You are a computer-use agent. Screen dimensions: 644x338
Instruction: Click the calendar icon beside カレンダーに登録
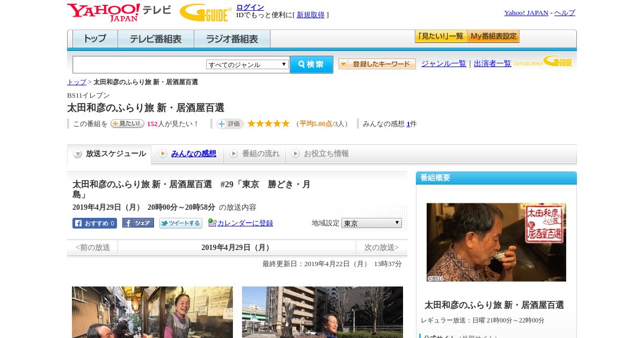[x=212, y=223]
